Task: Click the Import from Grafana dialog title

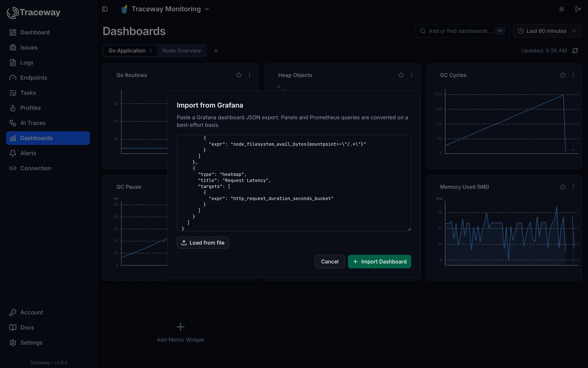Action: 210,105
